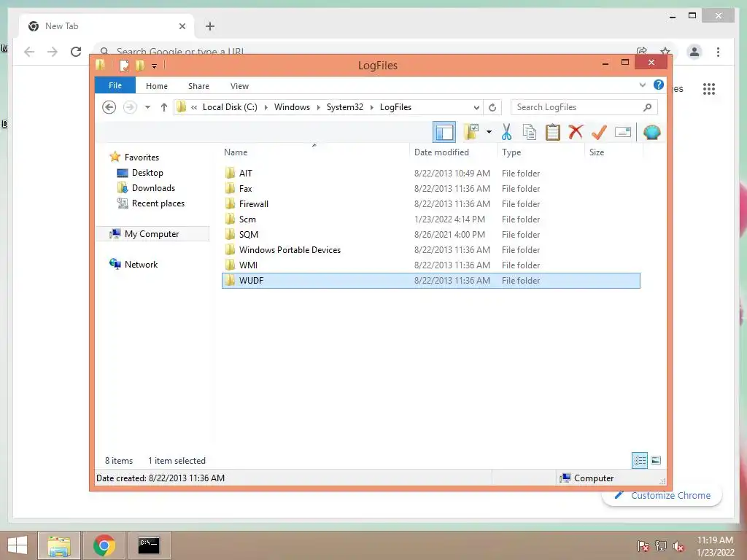The height and width of the screenshot is (560, 747).
Task: Show hidden path segments double-chevron
Action: [194, 108]
